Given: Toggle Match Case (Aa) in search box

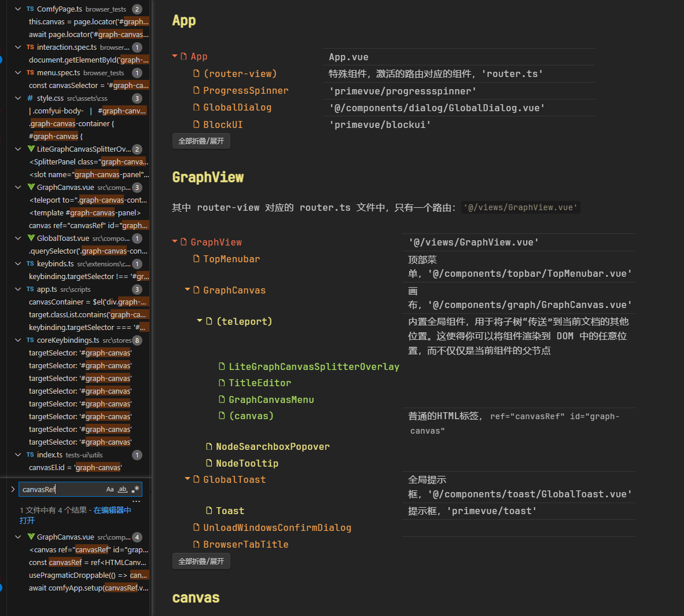Looking at the screenshot, I should (110, 489).
